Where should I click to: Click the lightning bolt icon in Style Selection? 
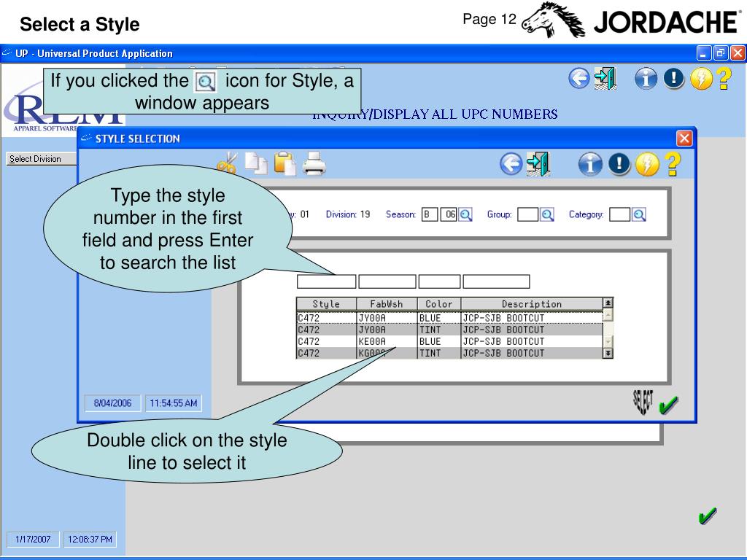coord(647,164)
